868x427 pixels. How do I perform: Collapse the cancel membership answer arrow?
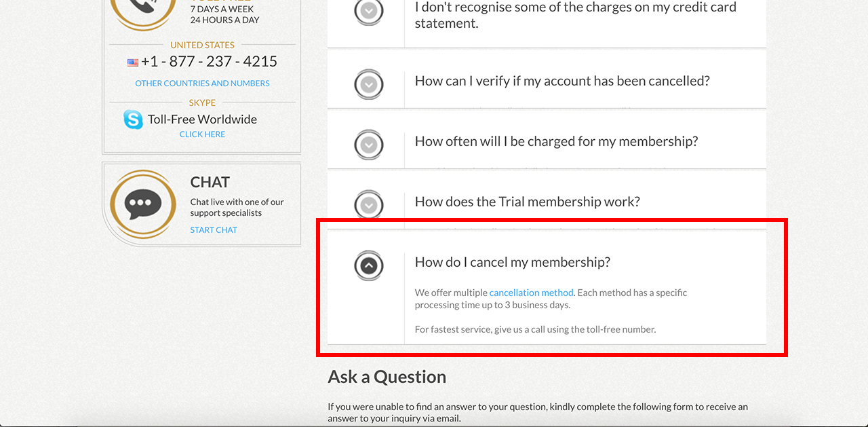369,265
